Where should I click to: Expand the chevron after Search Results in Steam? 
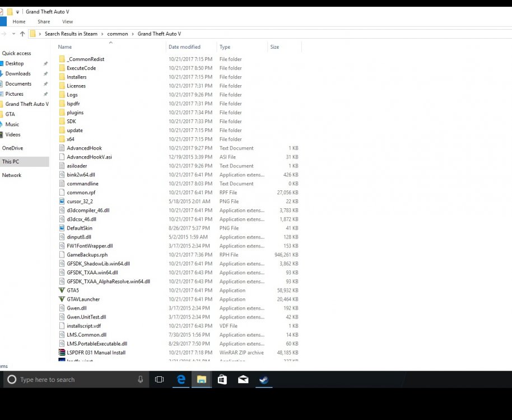click(x=102, y=34)
